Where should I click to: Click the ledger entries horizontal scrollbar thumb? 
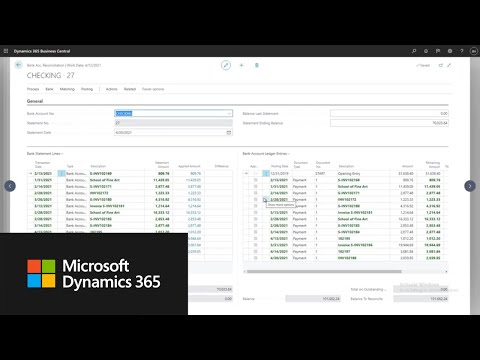coord(324,272)
